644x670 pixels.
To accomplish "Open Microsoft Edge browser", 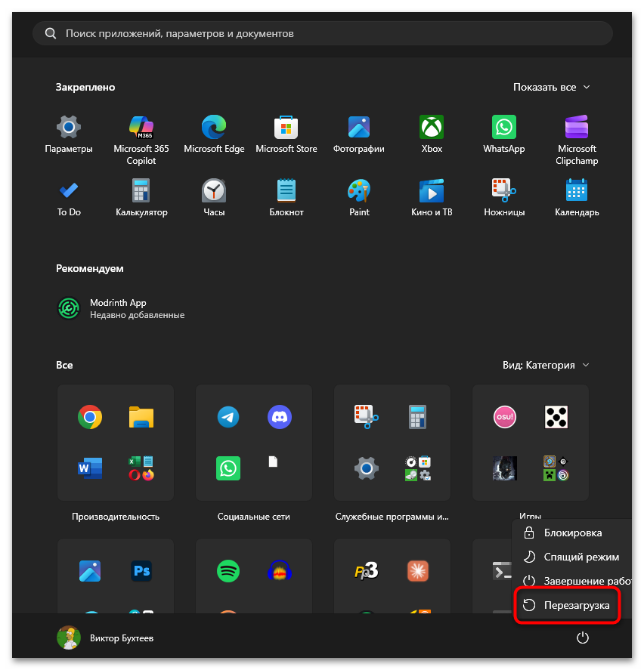I will tap(214, 134).
